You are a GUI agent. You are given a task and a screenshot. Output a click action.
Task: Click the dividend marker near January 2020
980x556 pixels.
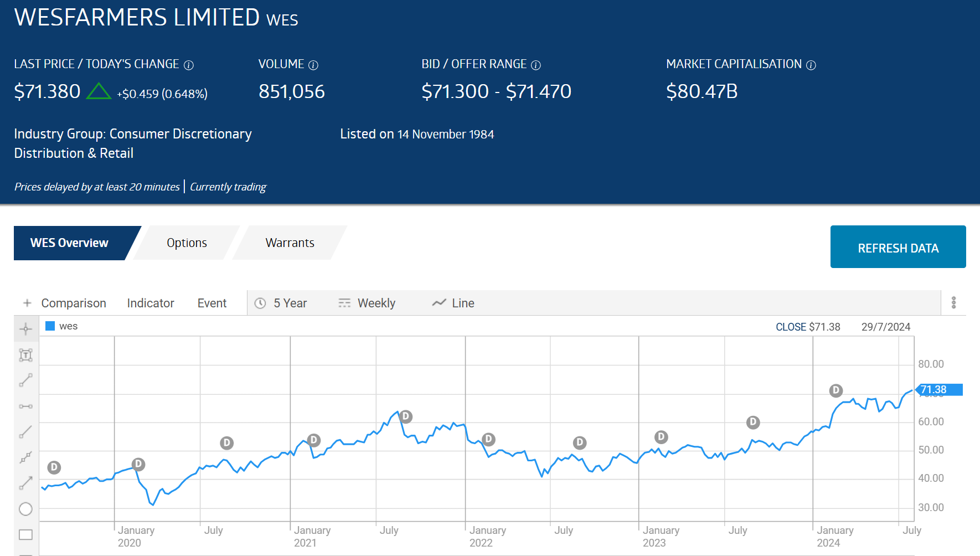coord(138,464)
